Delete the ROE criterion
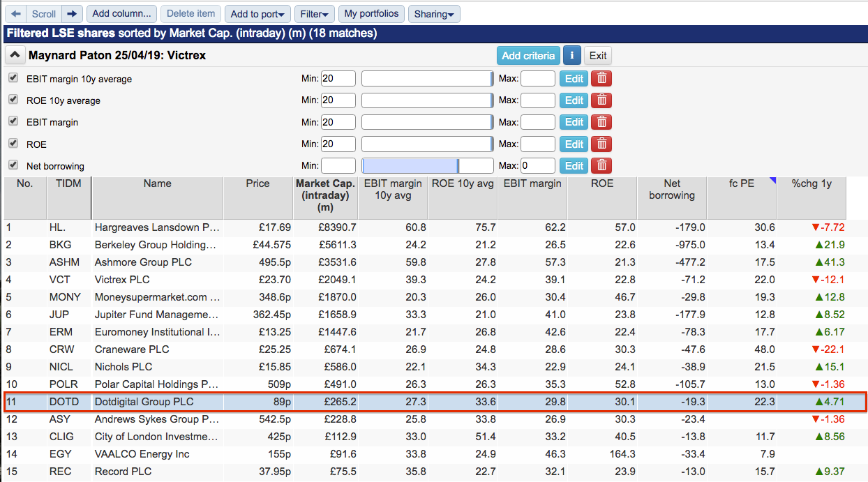This screenshot has width=868, height=482. click(x=601, y=144)
